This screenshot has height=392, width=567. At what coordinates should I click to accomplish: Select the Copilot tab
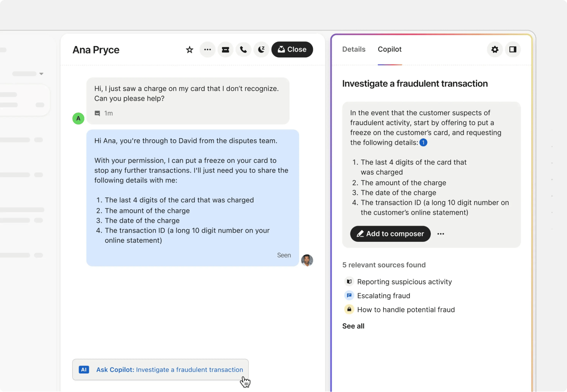tap(389, 49)
